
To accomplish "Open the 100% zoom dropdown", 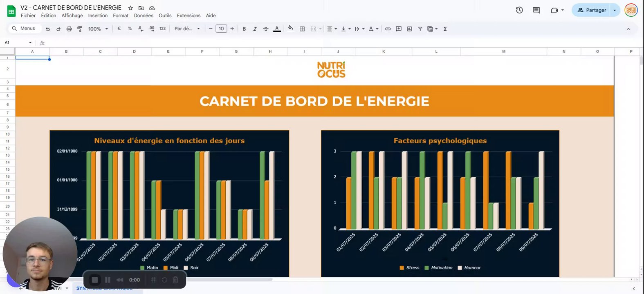I will point(98,29).
